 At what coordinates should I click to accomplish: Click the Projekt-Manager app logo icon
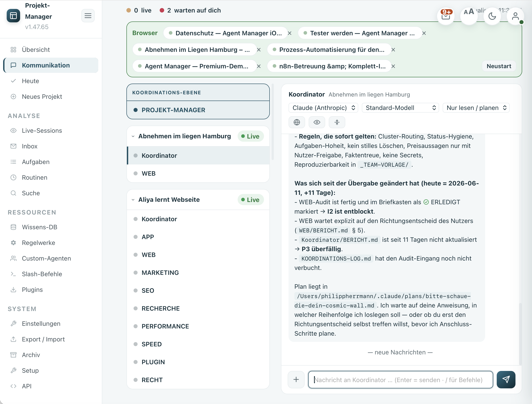(13, 16)
